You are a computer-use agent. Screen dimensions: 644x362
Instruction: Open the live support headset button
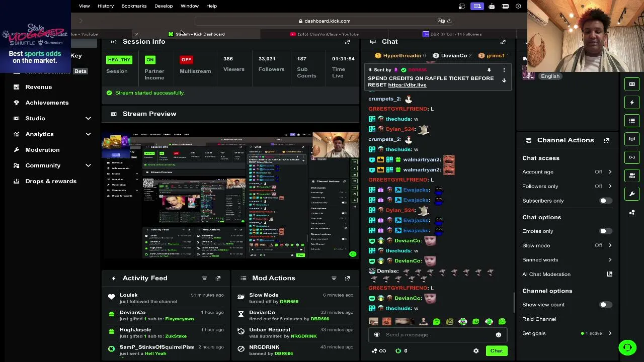[x=627, y=347]
